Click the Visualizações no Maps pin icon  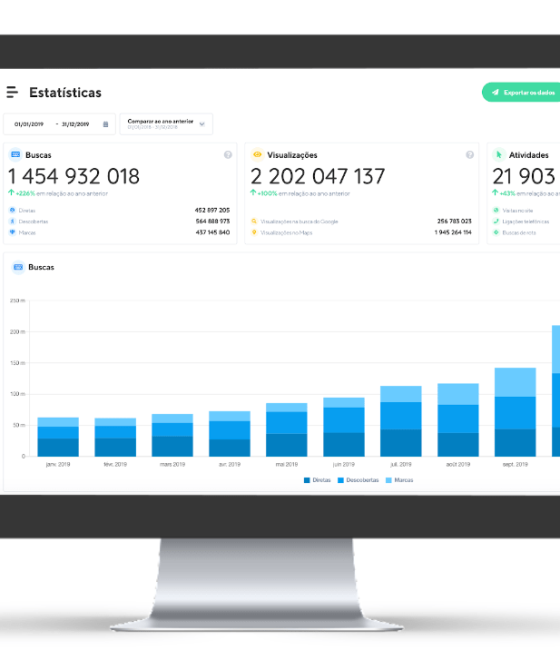coord(254,232)
